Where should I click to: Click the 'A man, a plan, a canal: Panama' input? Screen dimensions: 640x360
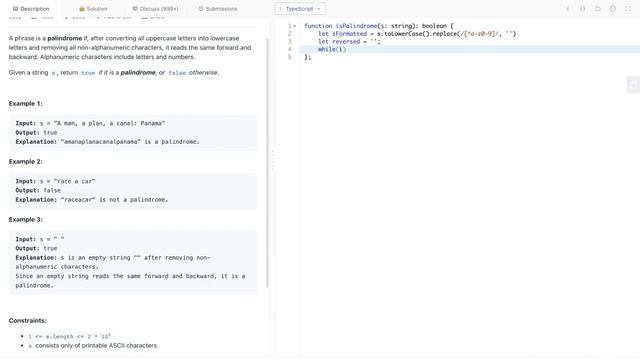click(x=109, y=123)
